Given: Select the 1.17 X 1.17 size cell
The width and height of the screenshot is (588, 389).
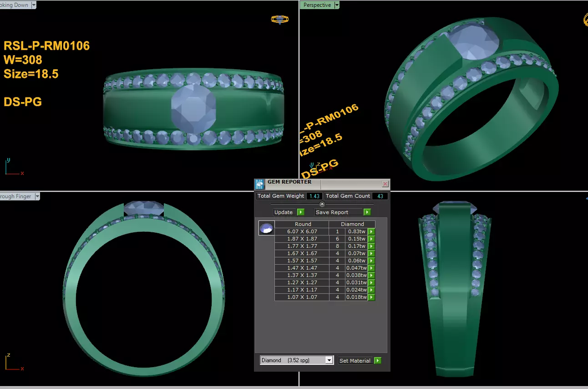Looking at the screenshot, I should coord(302,290).
